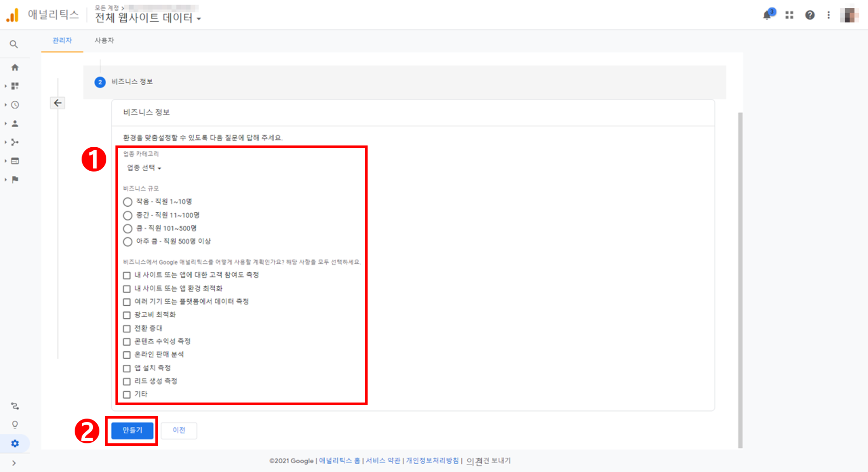Switch to the '관리자' tab
The image size is (868, 472).
point(62,40)
